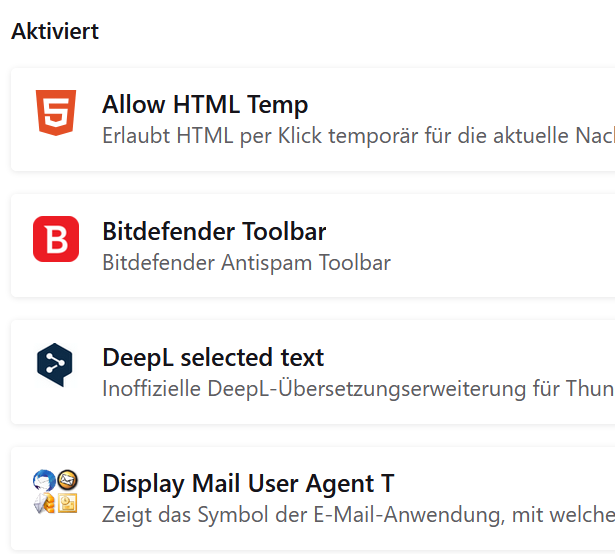615x554 pixels.
Task: Click the 'Erlaubt HTML per Klick' description
Action: tap(358, 136)
